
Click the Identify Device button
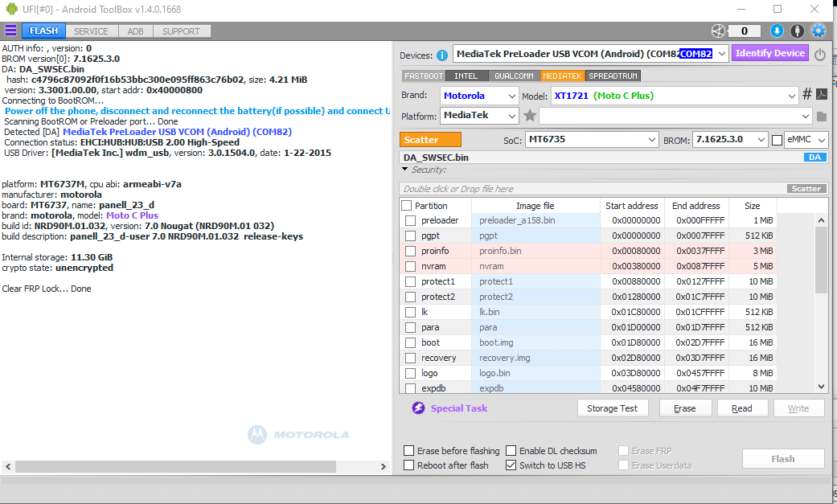[769, 53]
